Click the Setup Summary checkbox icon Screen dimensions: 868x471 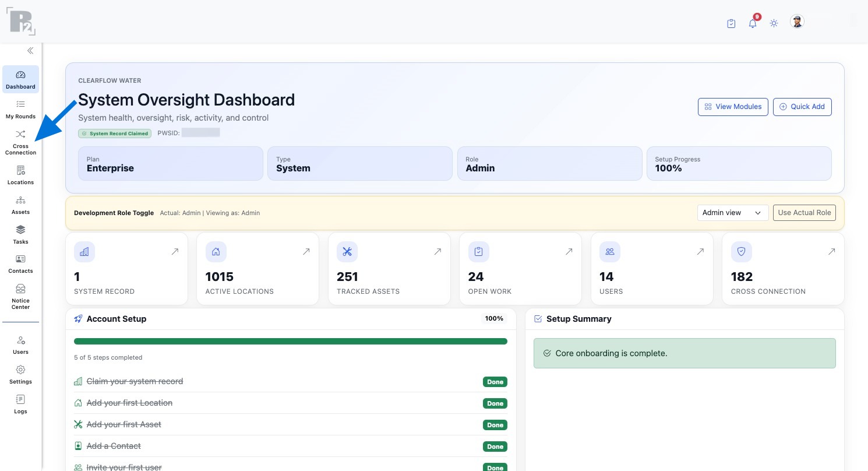point(538,319)
